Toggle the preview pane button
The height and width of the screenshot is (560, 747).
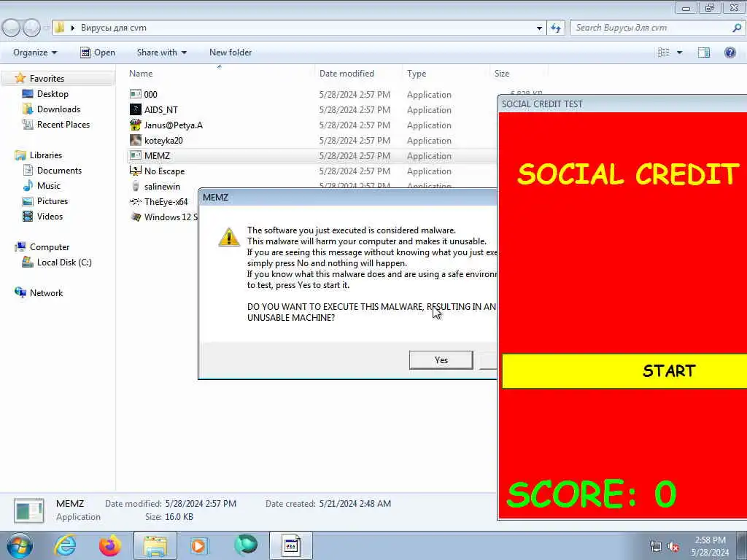pyautogui.click(x=704, y=52)
